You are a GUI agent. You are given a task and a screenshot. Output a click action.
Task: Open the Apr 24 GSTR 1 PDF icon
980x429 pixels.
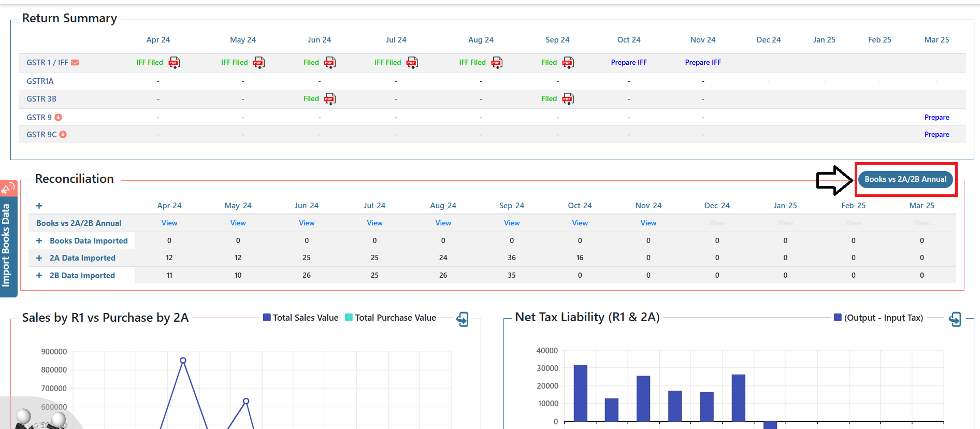coord(174,63)
